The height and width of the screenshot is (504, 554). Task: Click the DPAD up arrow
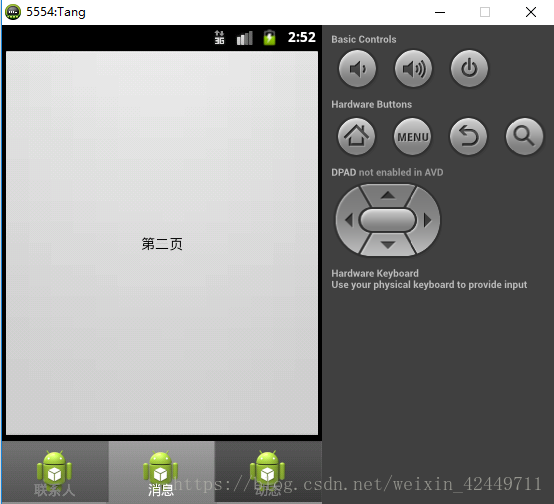388,195
